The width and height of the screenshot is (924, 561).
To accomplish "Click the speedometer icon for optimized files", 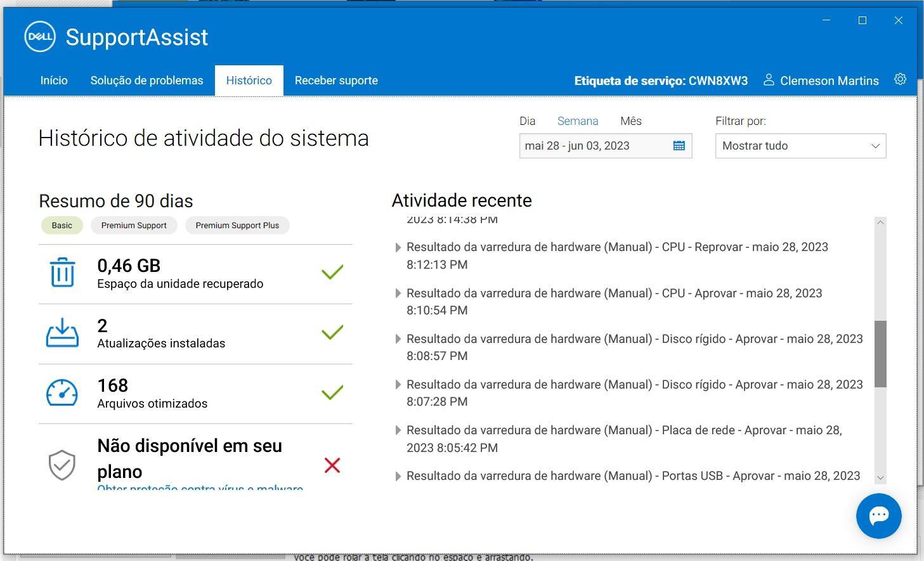I will point(62,393).
